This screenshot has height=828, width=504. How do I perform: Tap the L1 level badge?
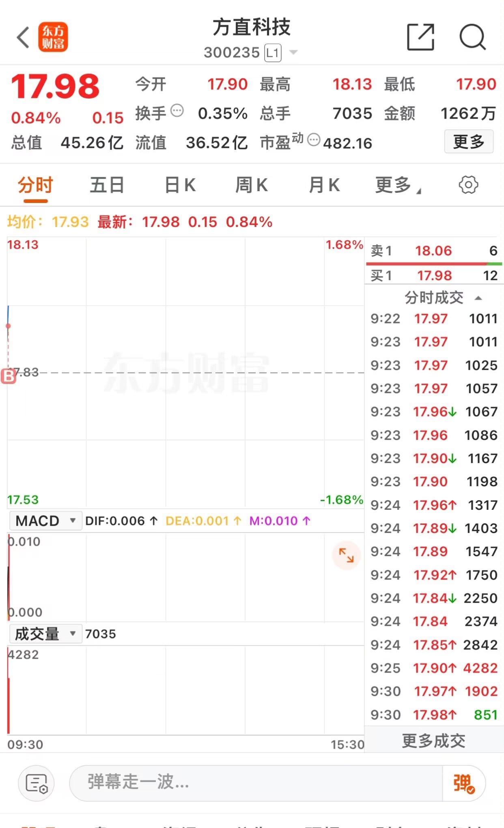tap(273, 53)
